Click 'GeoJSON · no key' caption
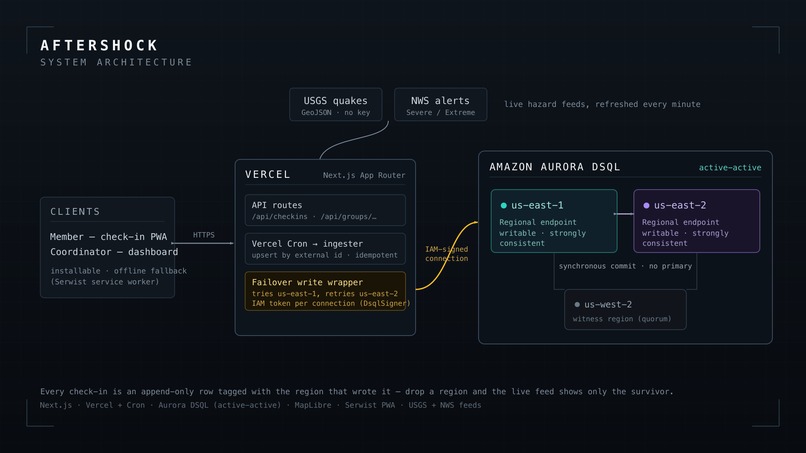 (x=336, y=113)
